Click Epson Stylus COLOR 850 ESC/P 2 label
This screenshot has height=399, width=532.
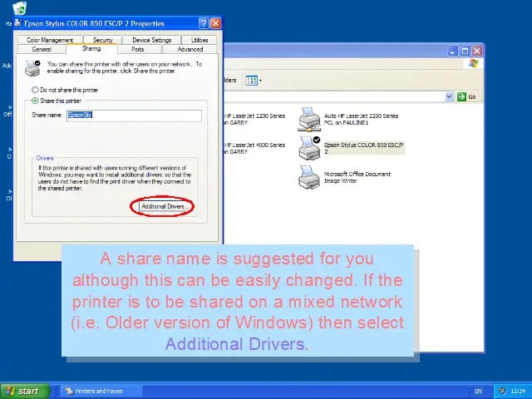tap(363, 148)
